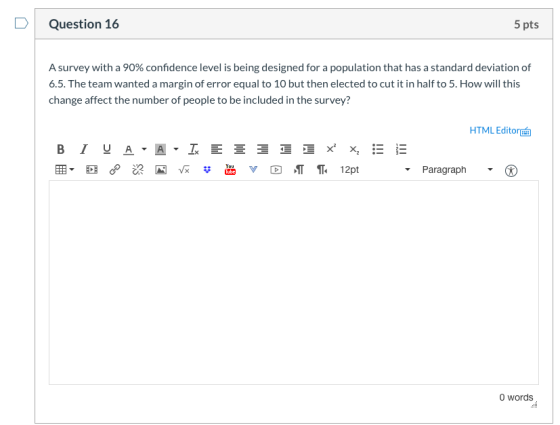Toggle italic text formatting
The width and height of the screenshot is (560, 425).
(84, 149)
